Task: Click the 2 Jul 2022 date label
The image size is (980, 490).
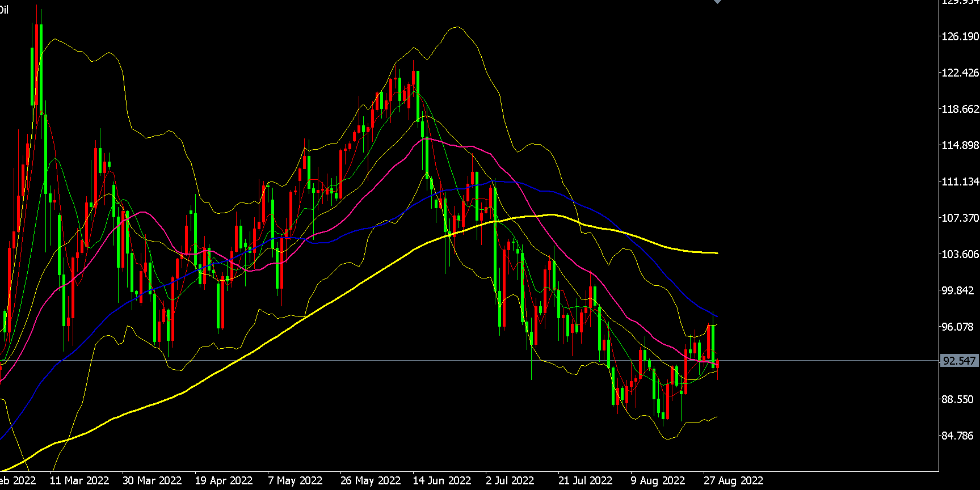Action: pyautogui.click(x=510, y=480)
